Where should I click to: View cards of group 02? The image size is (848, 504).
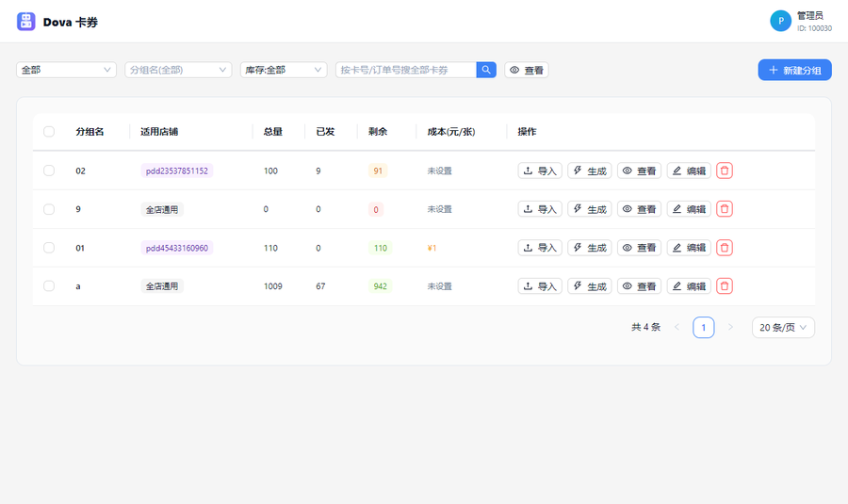tap(639, 171)
